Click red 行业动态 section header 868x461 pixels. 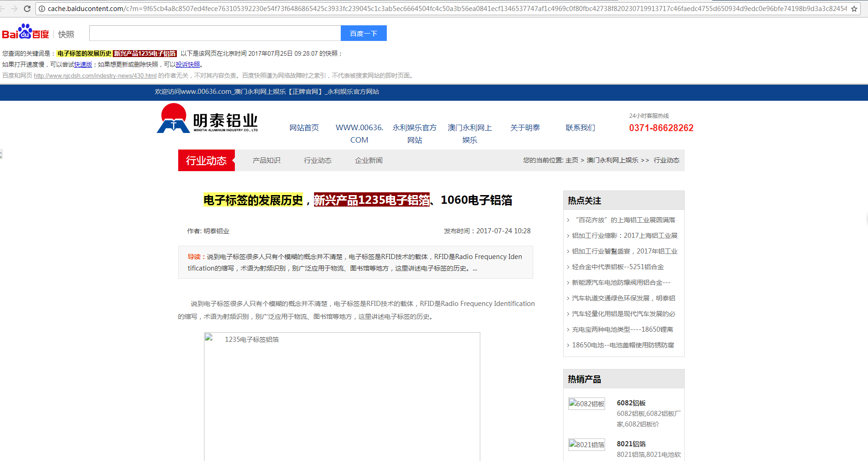[206, 160]
